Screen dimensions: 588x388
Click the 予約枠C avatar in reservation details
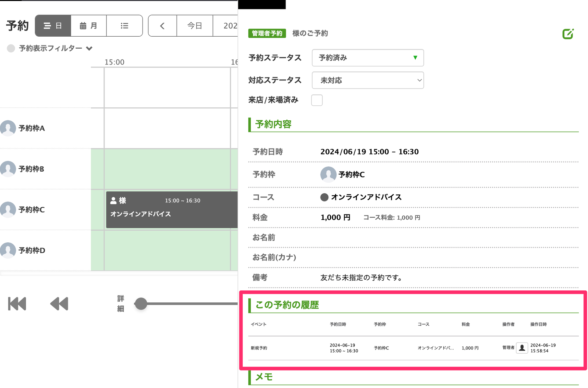[x=328, y=175]
